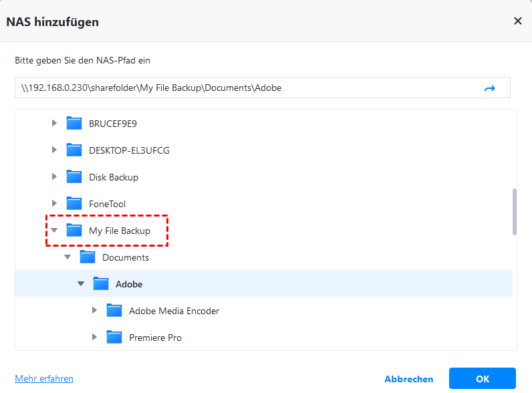
Task: Click the Disk Backup folder icon
Action: [x=74, y=177]
